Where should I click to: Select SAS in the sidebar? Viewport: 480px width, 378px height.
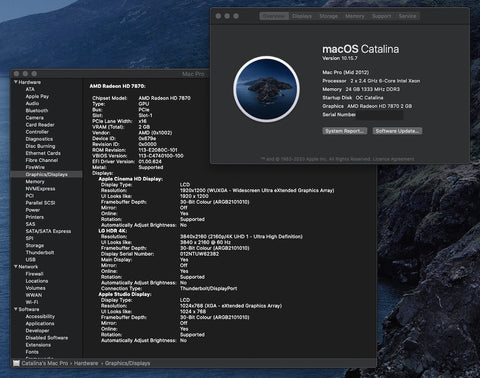(30, 224)
